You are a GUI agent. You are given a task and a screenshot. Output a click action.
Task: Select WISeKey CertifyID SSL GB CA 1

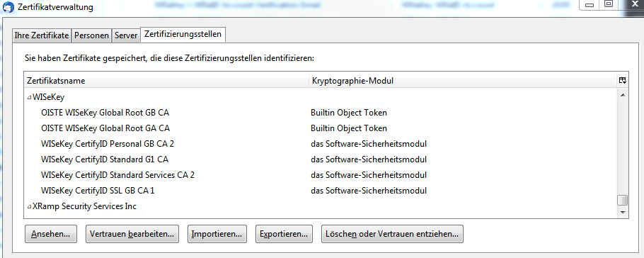tap(321, 191)
